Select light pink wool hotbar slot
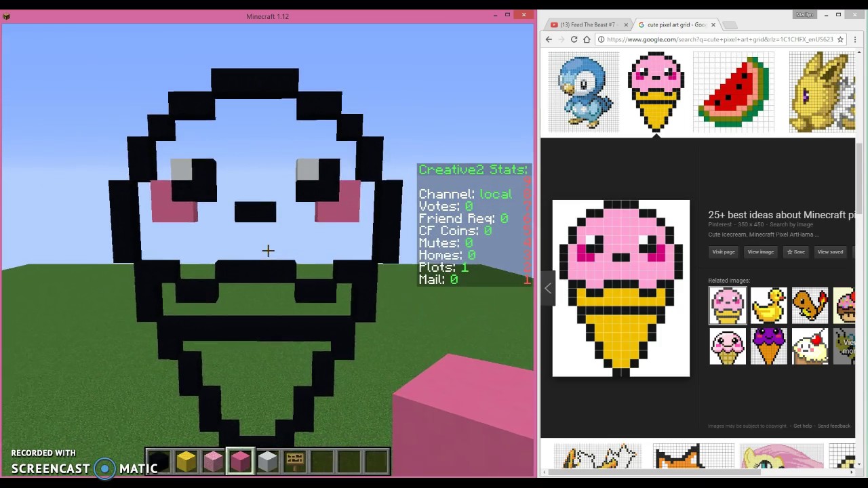 click(x=213, y=462)
